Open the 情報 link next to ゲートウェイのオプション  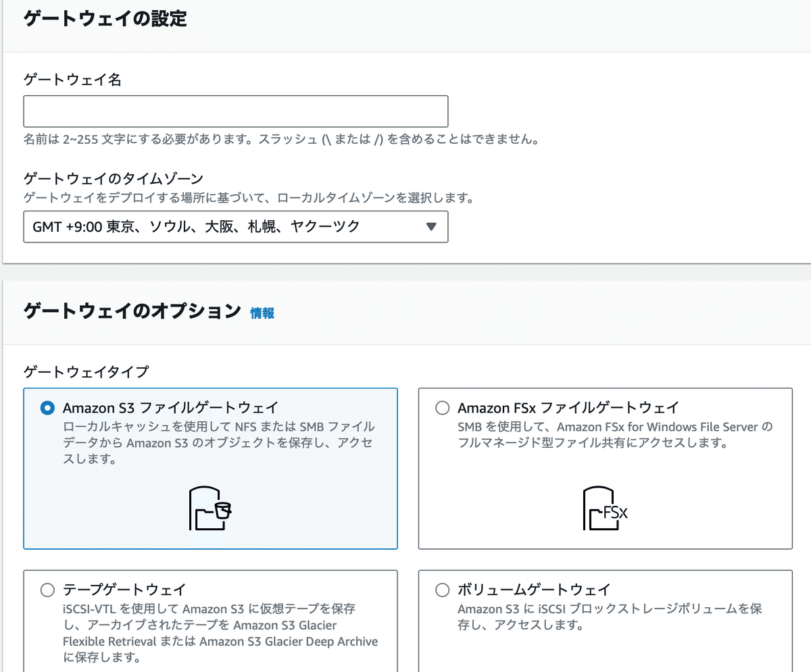[262, 313]
